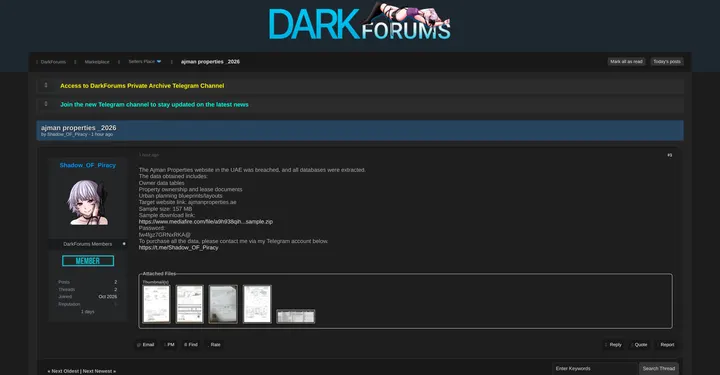Screen dimensions: 720x375
Task: Click the icon beside Telegram news announcement
Action: click(x=45, y=104)
